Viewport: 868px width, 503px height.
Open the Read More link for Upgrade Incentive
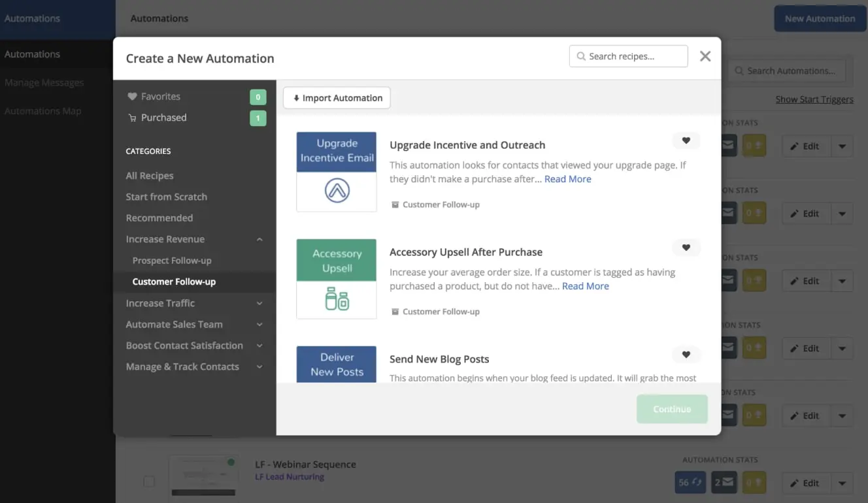pos(567,178)
